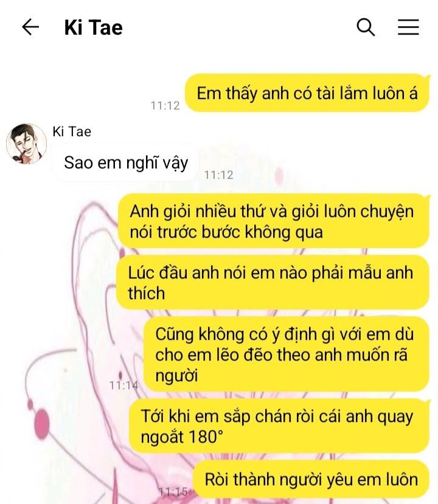Open the chat search magnifier
This screenshot has width=438, height=504.
click(x=366, y=27)
